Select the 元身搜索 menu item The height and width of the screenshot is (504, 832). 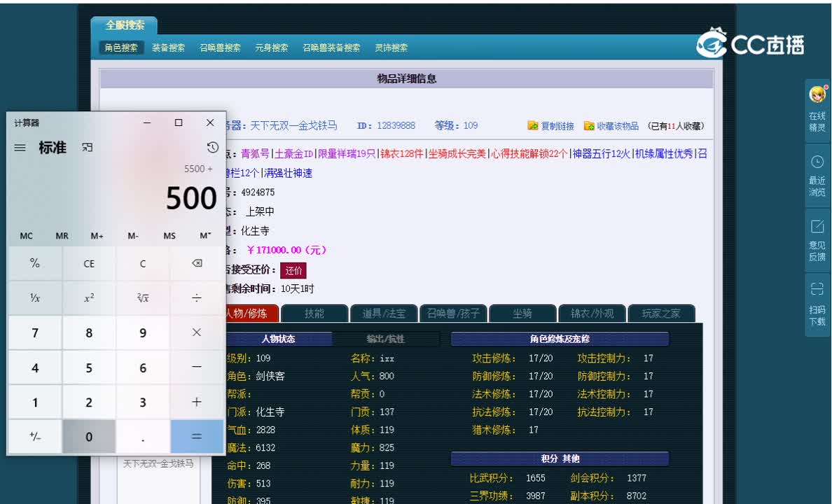click(x=271, y=47)
